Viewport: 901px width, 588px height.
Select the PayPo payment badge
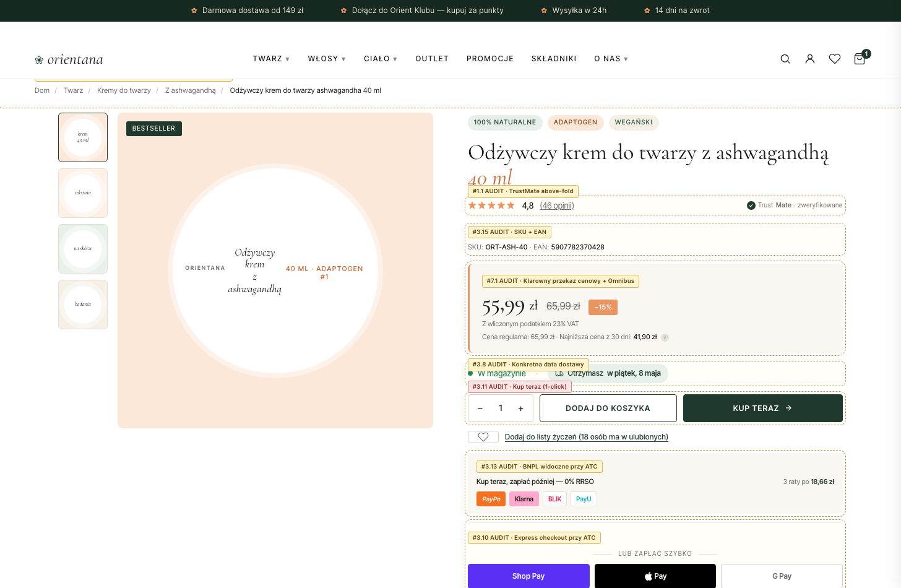coord(491,499)
